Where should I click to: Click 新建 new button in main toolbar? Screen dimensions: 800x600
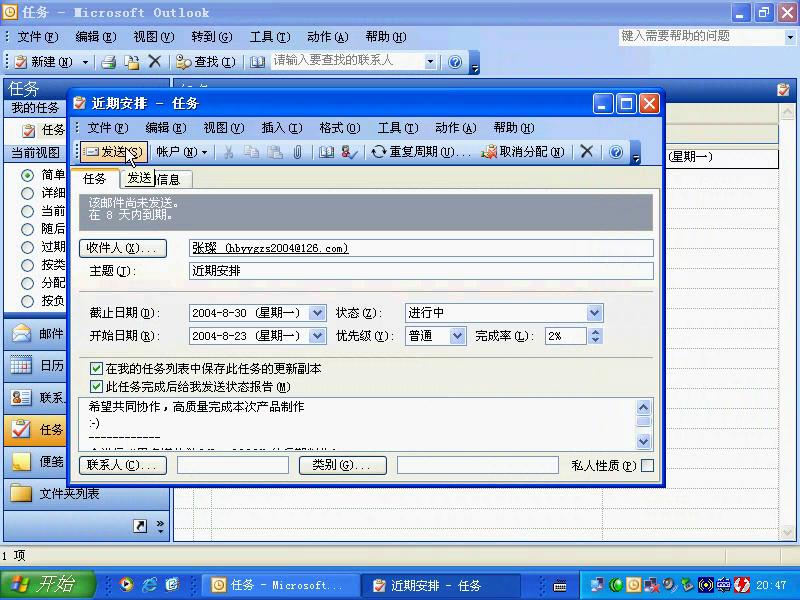point(45,62)
